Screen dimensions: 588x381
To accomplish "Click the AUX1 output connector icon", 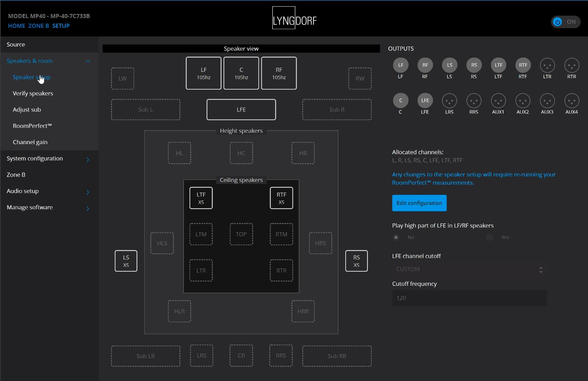I will (498, 101).
